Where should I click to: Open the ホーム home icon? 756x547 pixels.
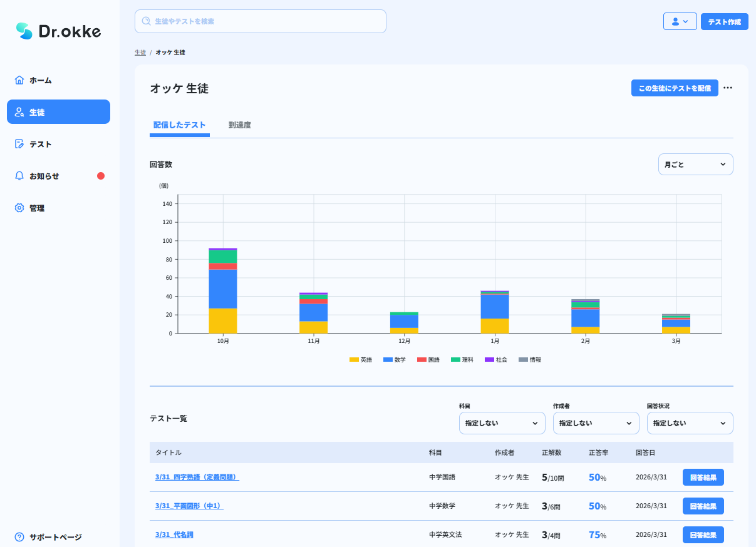[x=19, y=80]
